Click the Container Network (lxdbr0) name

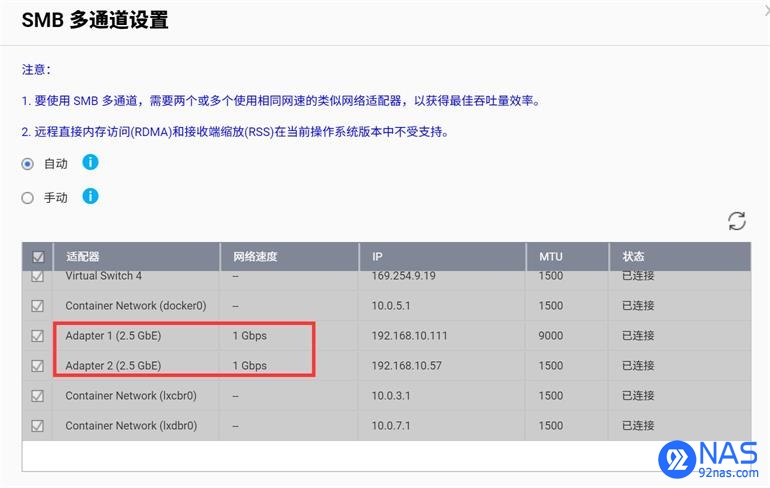(131, 426)
